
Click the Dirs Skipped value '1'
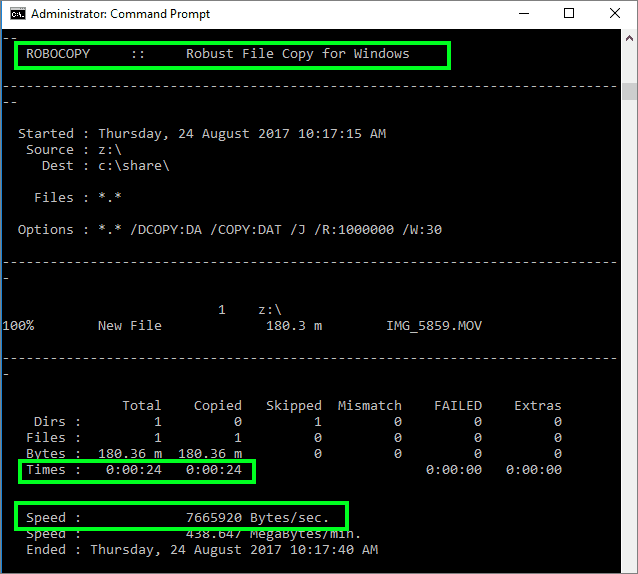(x=318, y=422)
